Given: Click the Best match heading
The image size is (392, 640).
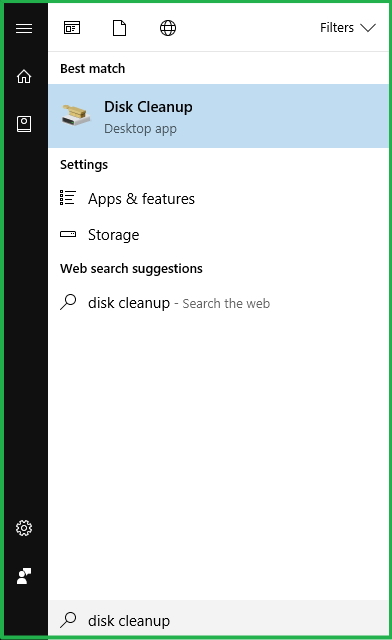Looking at the screenshot, I should point(93,69).
